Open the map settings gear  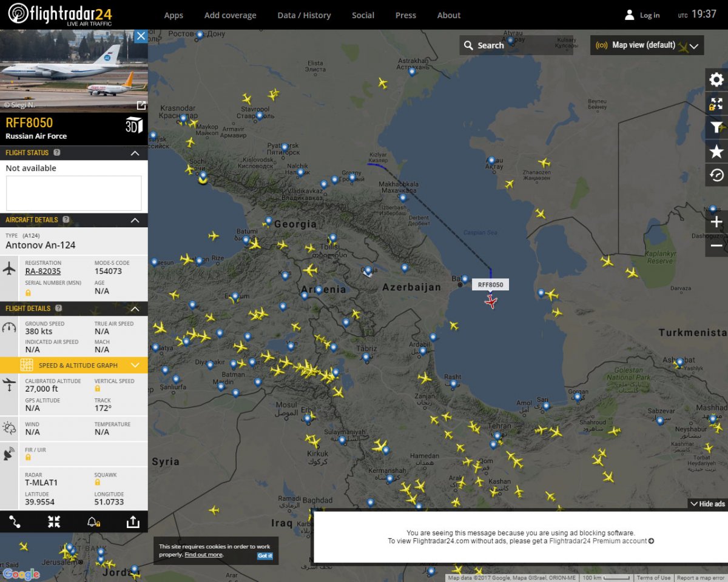coord(716,80)
